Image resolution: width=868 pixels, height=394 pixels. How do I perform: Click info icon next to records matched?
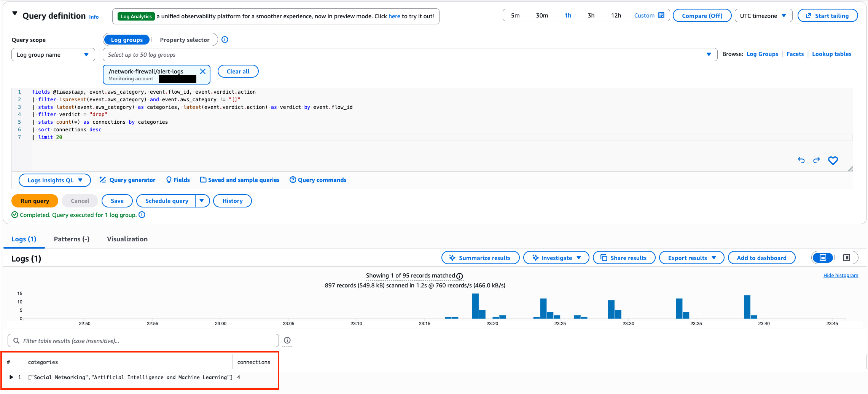click(460, 276)
